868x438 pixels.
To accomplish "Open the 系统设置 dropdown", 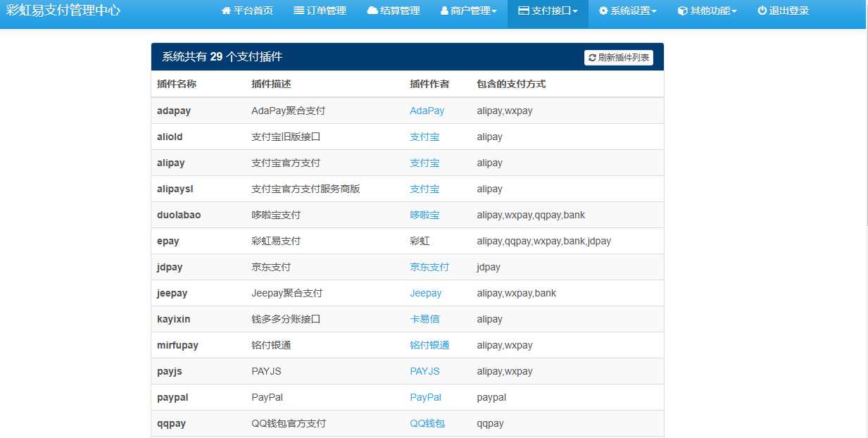I will pos(627,11).
